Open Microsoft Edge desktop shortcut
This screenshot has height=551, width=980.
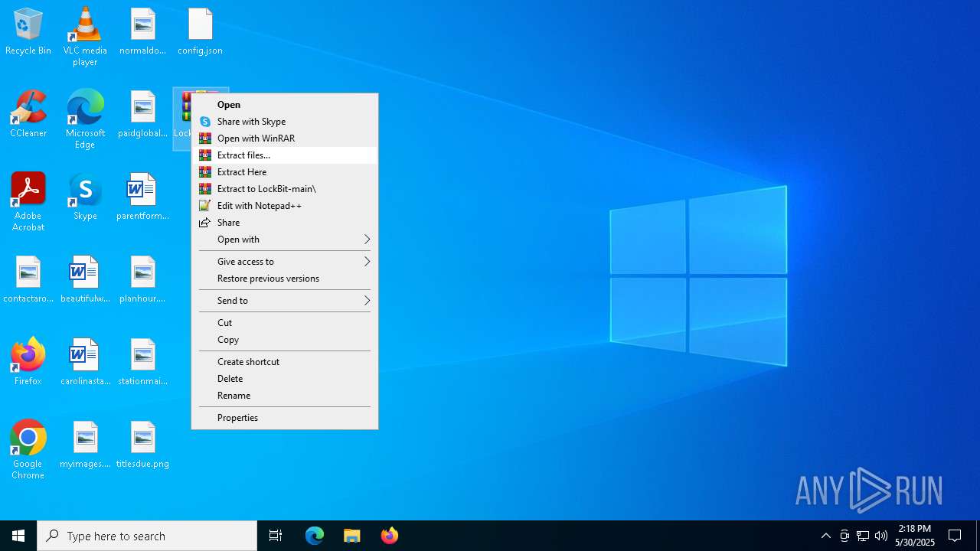point(85,119)
